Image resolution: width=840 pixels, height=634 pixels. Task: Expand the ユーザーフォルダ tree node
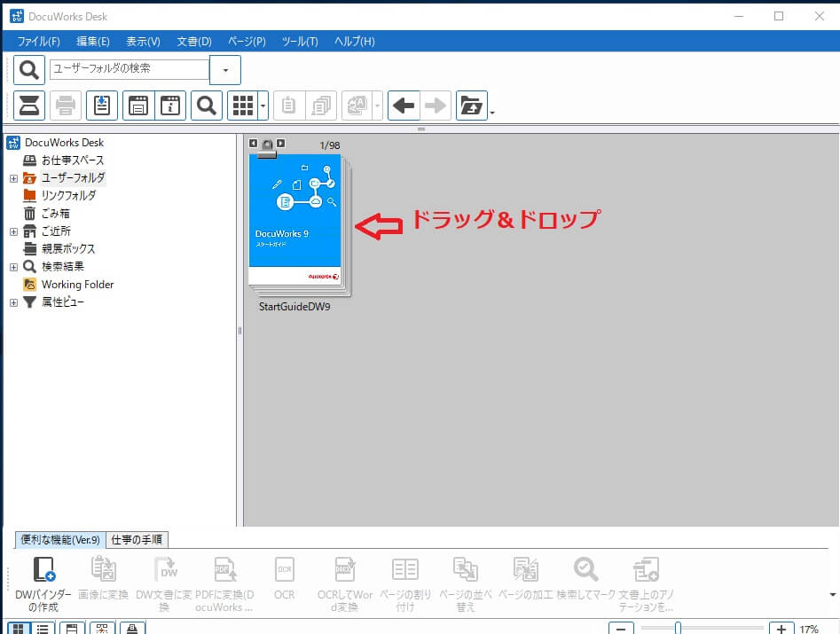(x=13, y=178)
